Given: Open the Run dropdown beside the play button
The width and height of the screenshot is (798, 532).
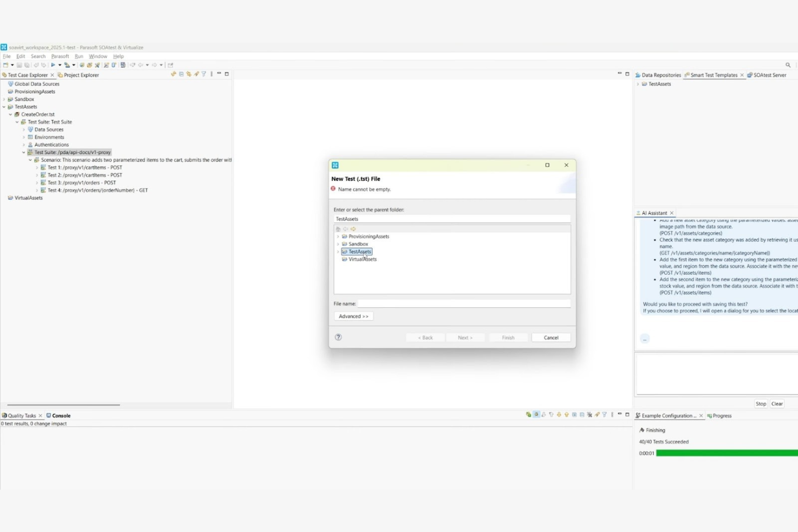Looking at the screenshot, I should pyautogui.click(x=60, y=65).
